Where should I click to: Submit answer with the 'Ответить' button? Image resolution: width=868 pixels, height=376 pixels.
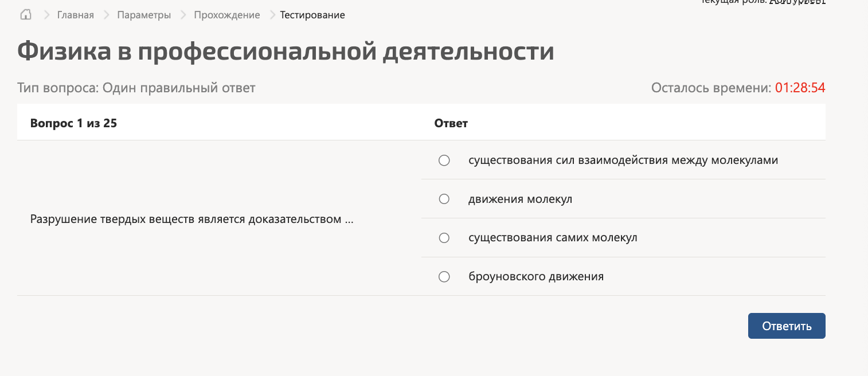(787, 326)
